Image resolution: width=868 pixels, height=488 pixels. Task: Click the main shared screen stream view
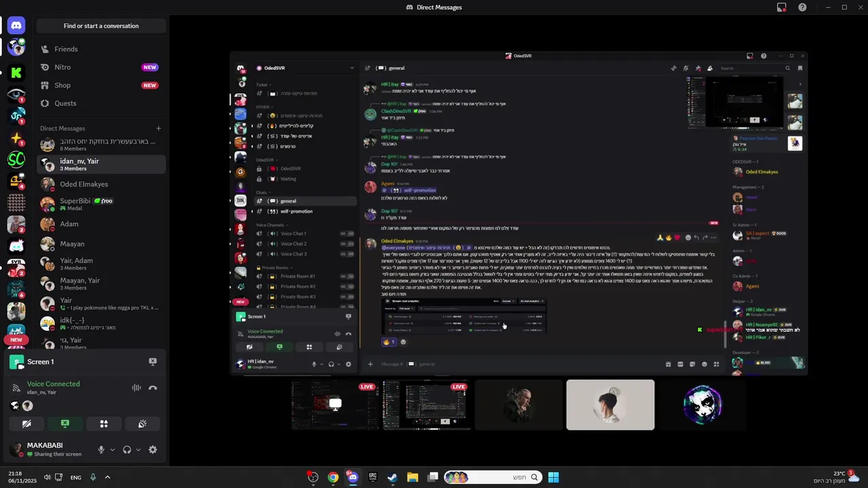coord(519,212)
